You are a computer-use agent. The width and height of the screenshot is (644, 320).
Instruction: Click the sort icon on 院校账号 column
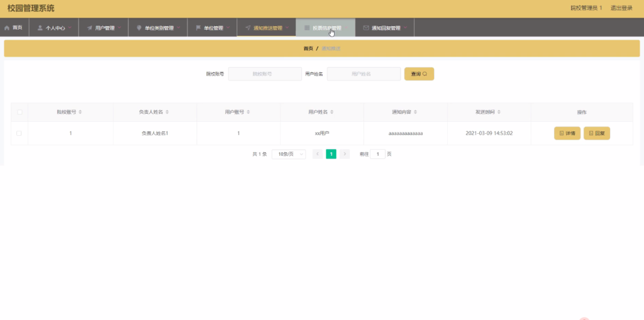(80, 112)
